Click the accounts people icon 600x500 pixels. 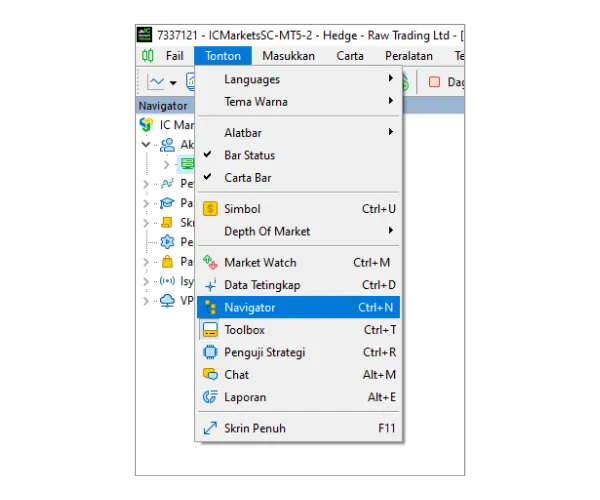[168, 145]
